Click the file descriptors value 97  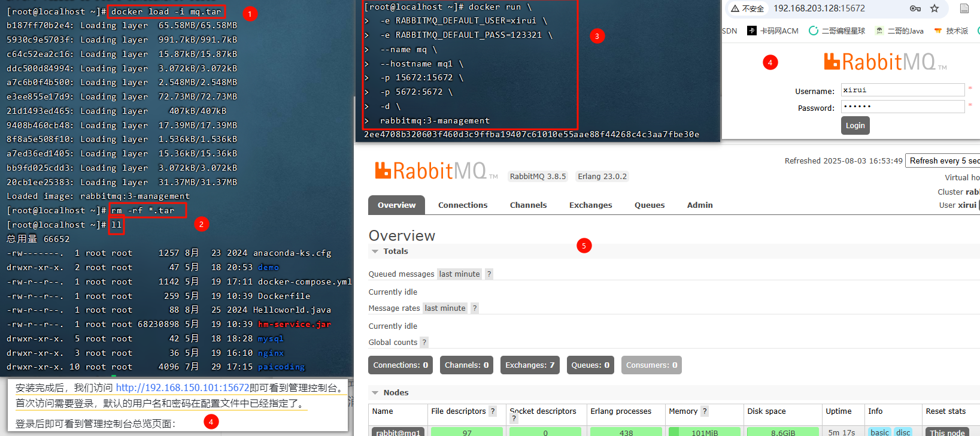pos(467,432)
